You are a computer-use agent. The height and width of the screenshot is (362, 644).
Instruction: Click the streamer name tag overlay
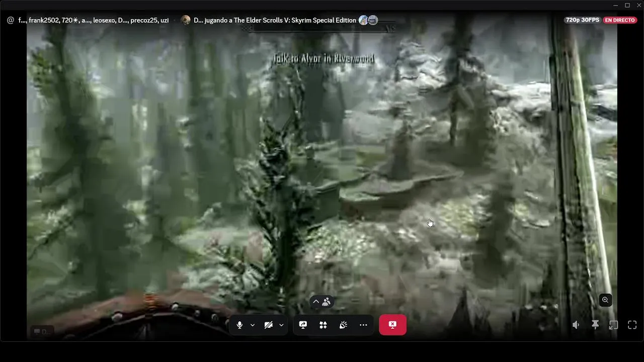(42, 332)
